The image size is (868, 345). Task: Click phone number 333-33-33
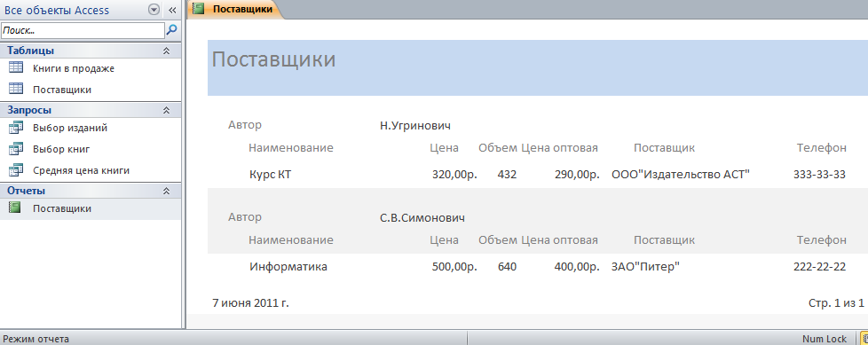(x=820, y=175)
